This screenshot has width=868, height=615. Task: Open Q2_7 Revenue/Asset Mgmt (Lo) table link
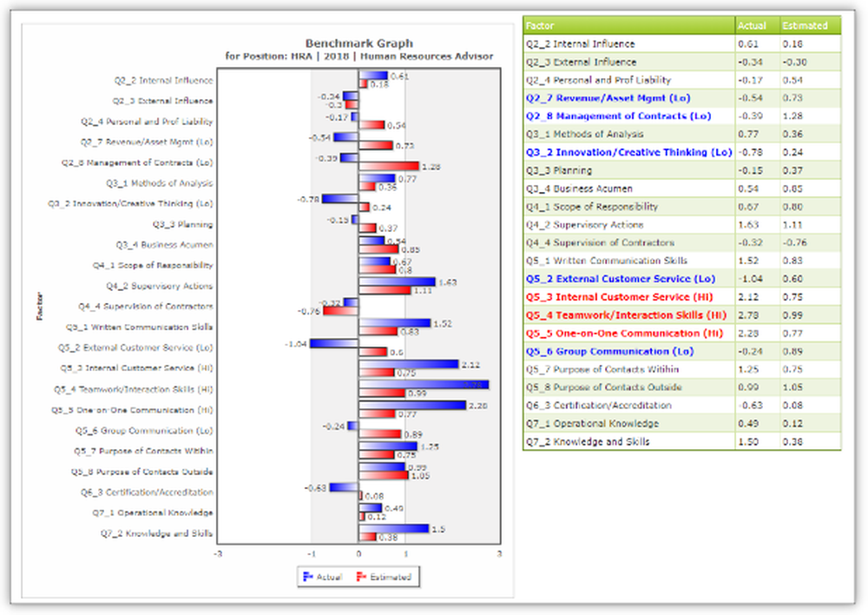608,98
